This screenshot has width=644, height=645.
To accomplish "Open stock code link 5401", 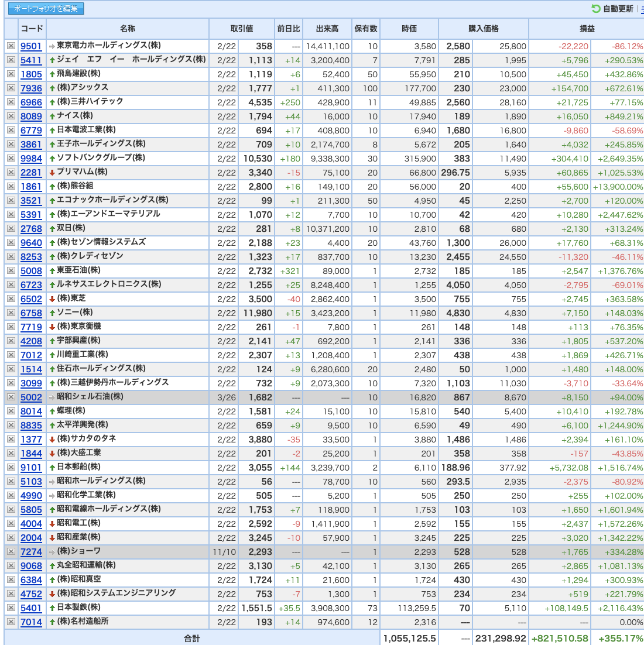I will (31, 608).
